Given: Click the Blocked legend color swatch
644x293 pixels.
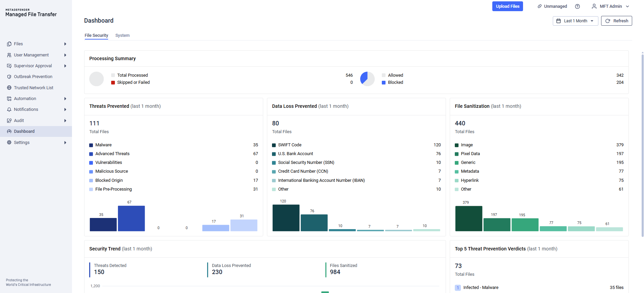Looking at the screenshot, I should [x=383, y=82].
